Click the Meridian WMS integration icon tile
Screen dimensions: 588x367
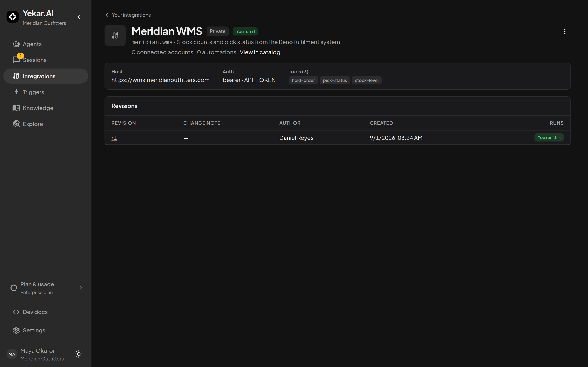[115, 35]
